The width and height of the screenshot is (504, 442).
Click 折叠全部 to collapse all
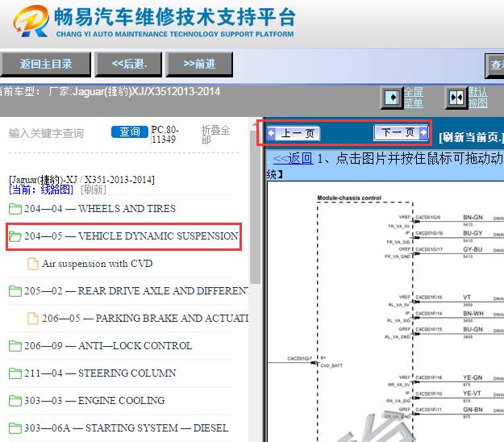(x=215, y=135)
